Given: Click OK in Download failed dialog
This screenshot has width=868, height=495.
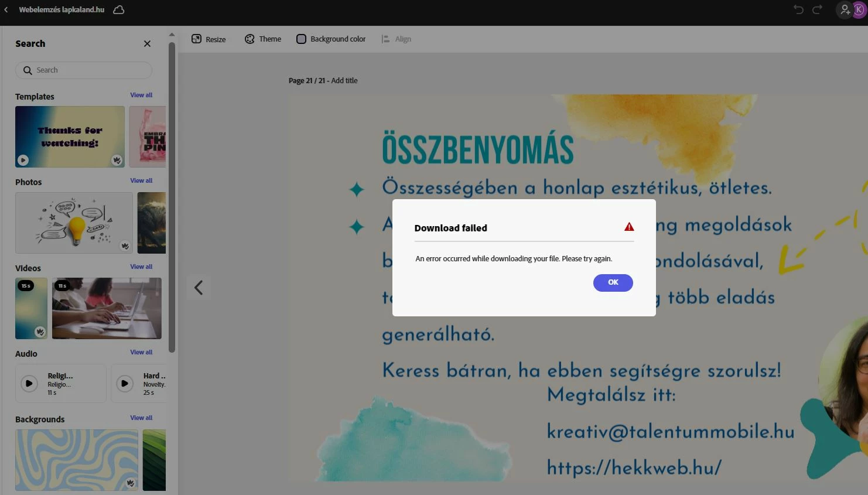Looking at the screenshot, I should pos(613,282).
